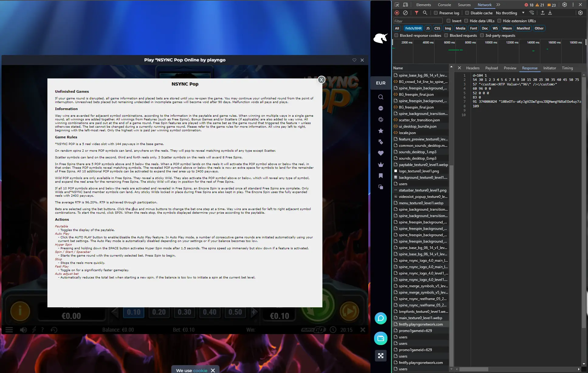The height and width of the screenshot is (373, 588).
Task: Open the EUR currency selector
Action: 381,83
